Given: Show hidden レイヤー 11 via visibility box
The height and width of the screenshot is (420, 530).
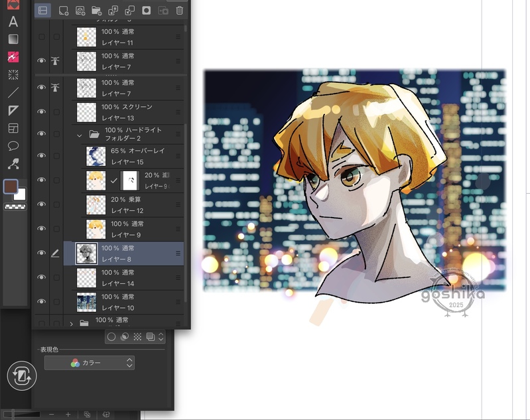Looking at the screenshot, I should tap(42, 36).
